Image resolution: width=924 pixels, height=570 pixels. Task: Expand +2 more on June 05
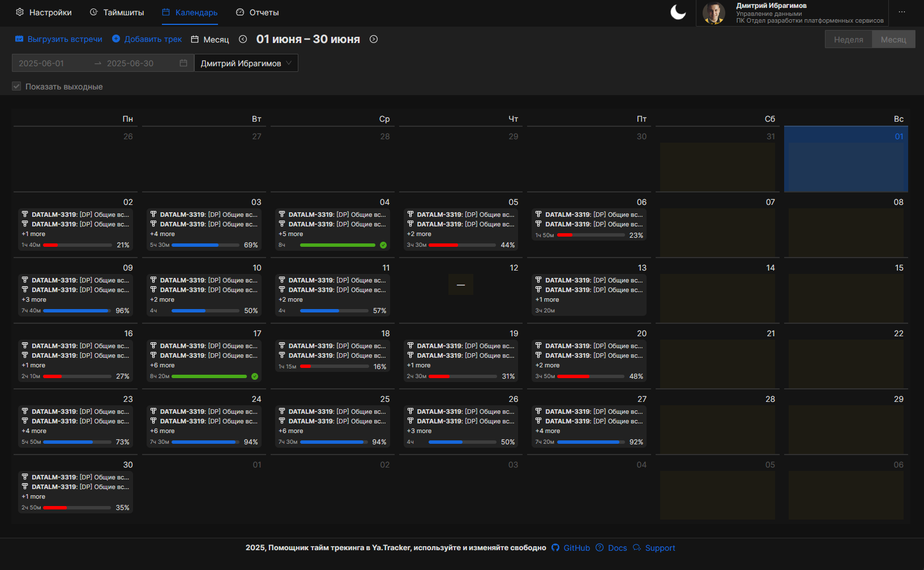(419, 234)
